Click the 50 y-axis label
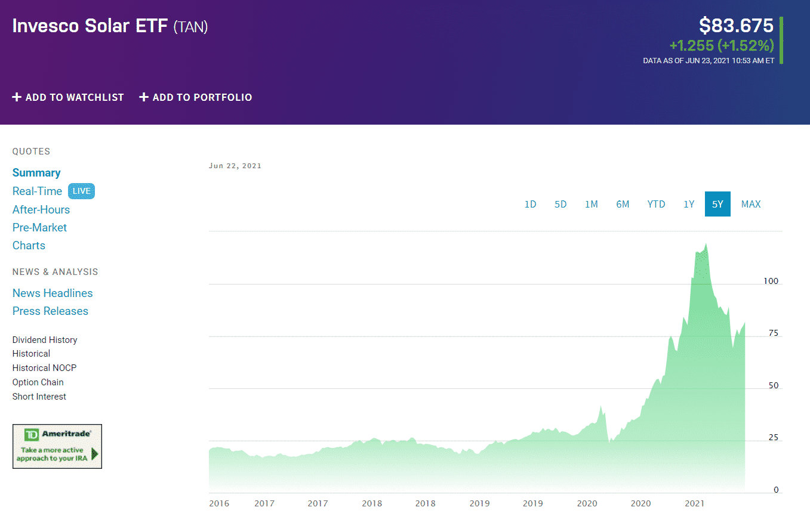Image resolution: width=810 pixels, height=532 pixels. (774, 386)
